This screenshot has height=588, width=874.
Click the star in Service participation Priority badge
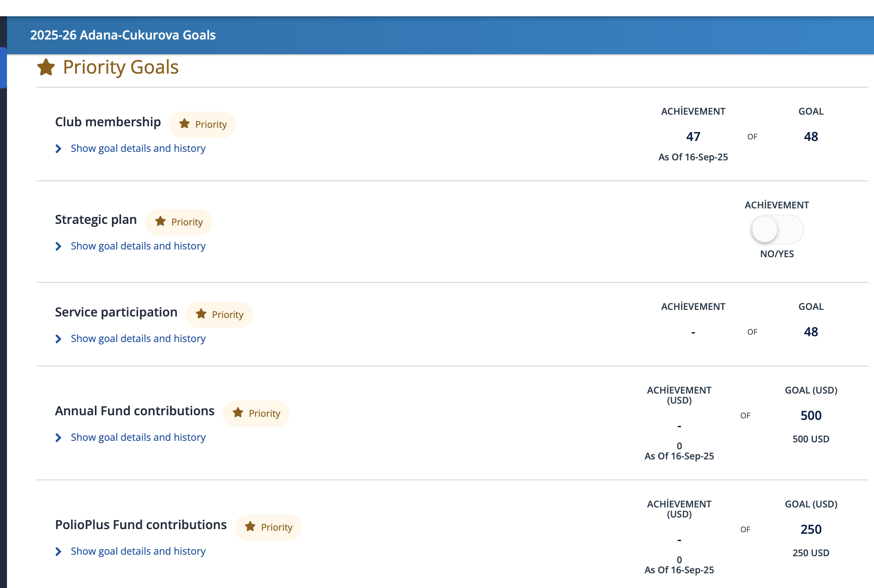(x=201, y=314)
